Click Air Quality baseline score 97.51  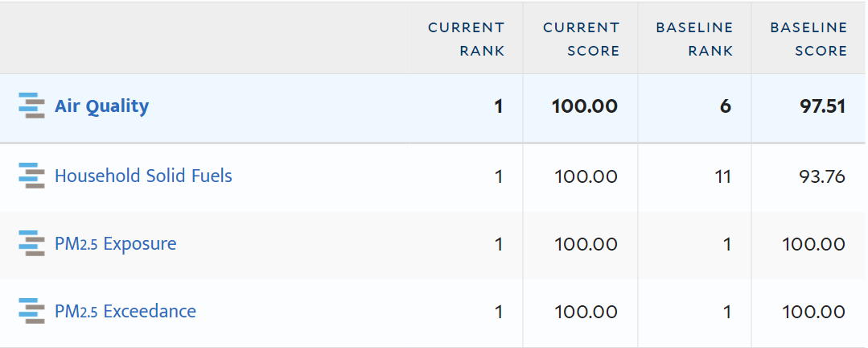click(x=822, y=106)
